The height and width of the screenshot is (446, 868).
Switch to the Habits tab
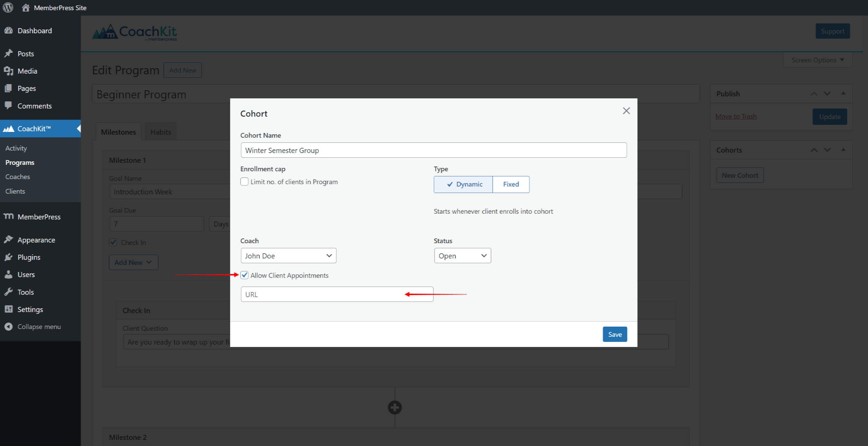(x=160, y=132)
